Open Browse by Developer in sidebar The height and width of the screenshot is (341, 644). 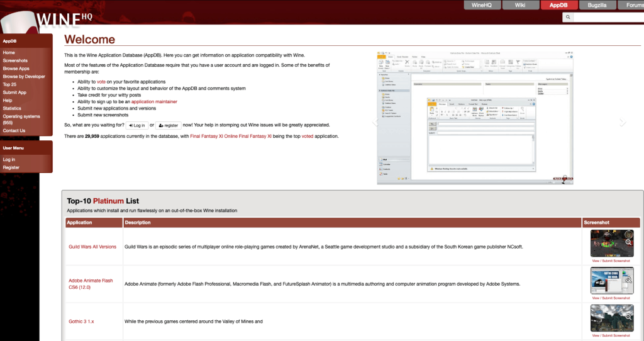(24, 76)
